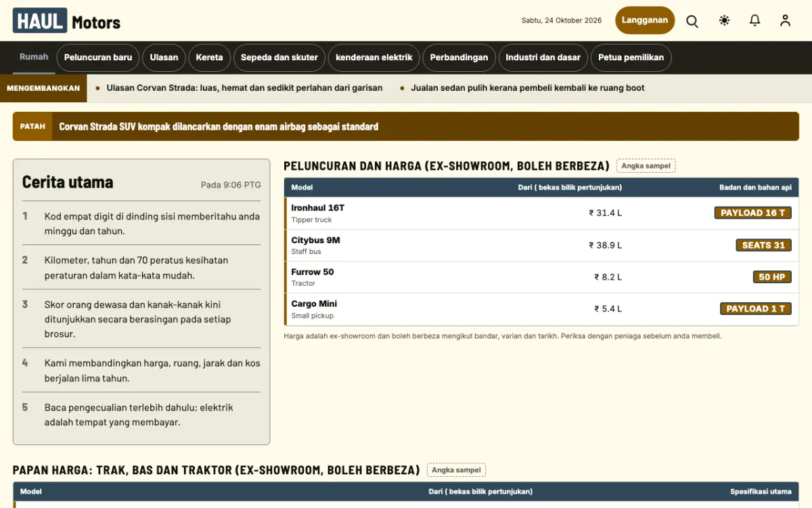Screen dimensions: 812x508
Task: Select the Ironhaul 16T model row
Action: (541, 213)
